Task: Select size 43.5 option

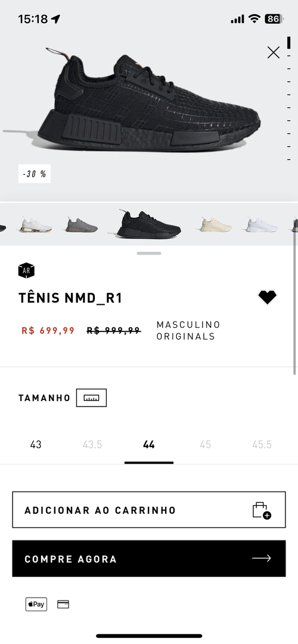Action: 92,445
